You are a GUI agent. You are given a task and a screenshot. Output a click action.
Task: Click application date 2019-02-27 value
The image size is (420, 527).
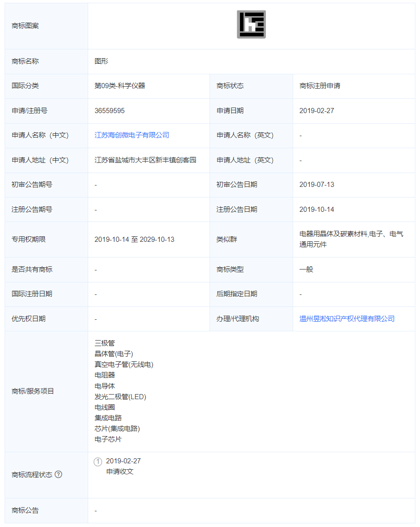[316, 111]
